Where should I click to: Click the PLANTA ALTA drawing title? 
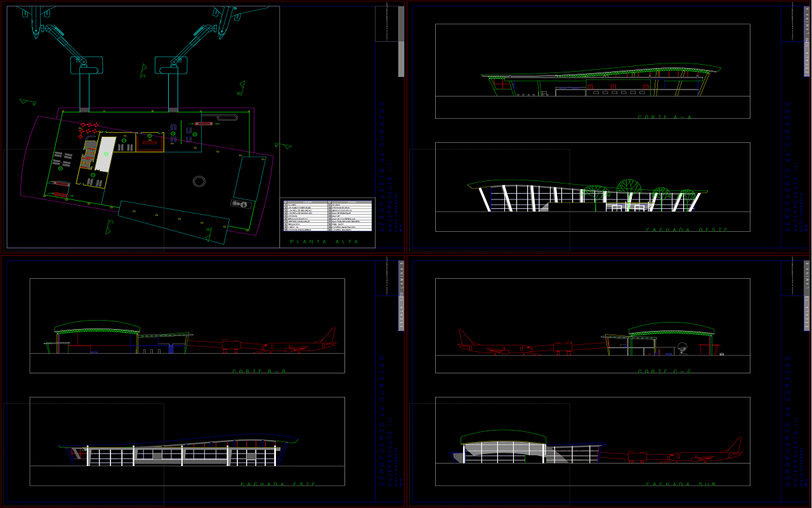(324, 242)
